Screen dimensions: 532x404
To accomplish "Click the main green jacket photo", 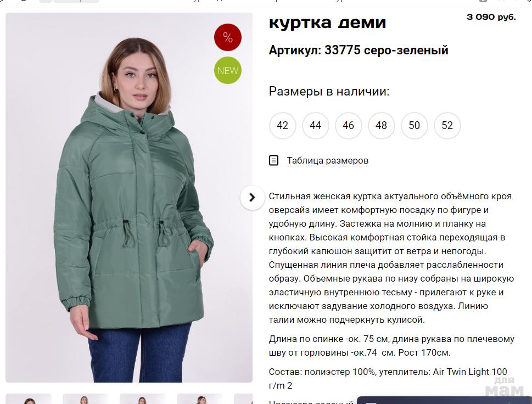I will 129,198.
